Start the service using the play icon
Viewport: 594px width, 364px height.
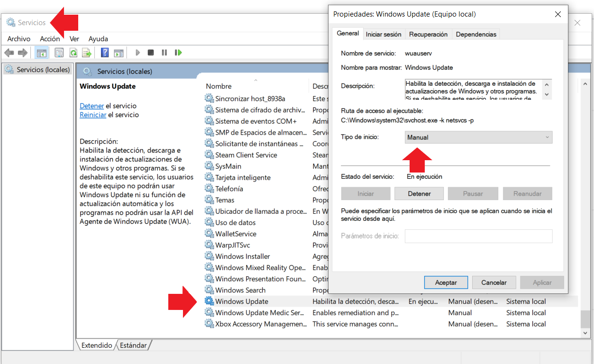[137, 52]
